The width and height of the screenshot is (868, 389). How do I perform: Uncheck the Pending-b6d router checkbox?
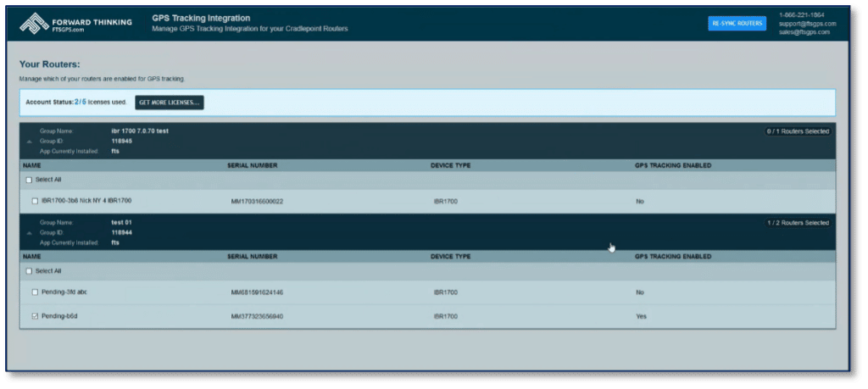pos(35,316)
